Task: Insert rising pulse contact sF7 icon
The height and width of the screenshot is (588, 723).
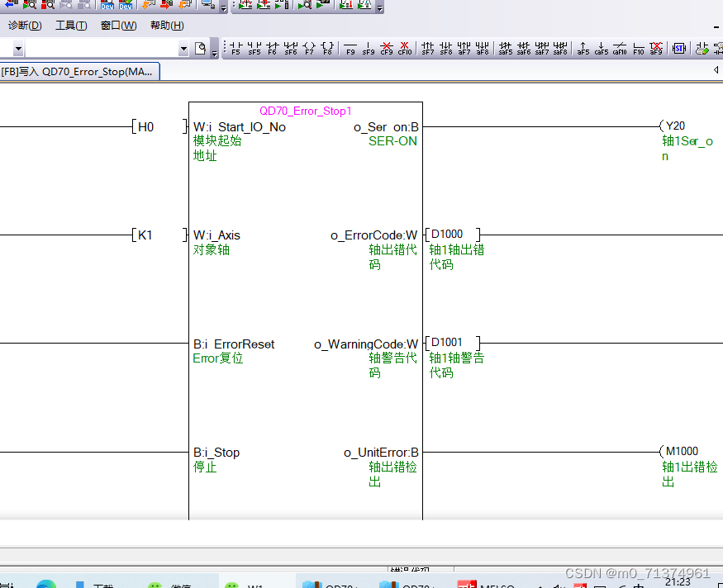Action: 428,48
